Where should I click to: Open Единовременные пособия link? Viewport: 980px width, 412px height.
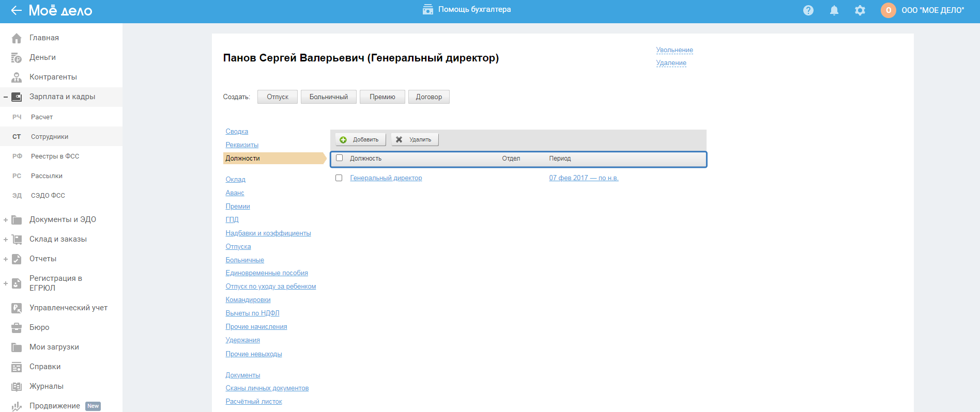tap(267, 273)
